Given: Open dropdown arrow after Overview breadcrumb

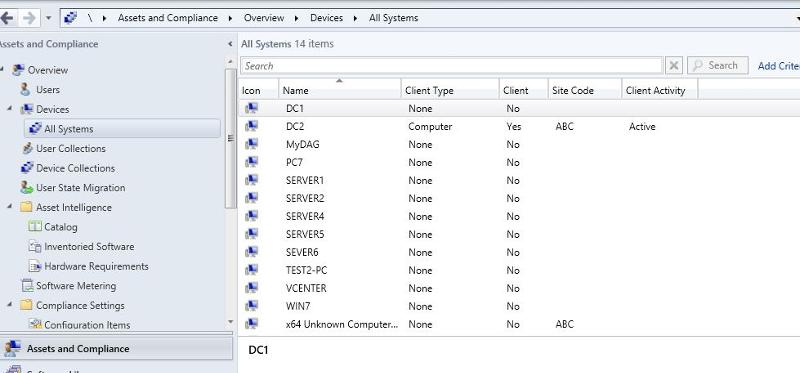Looking at the screenshot, I should [296, 18].
